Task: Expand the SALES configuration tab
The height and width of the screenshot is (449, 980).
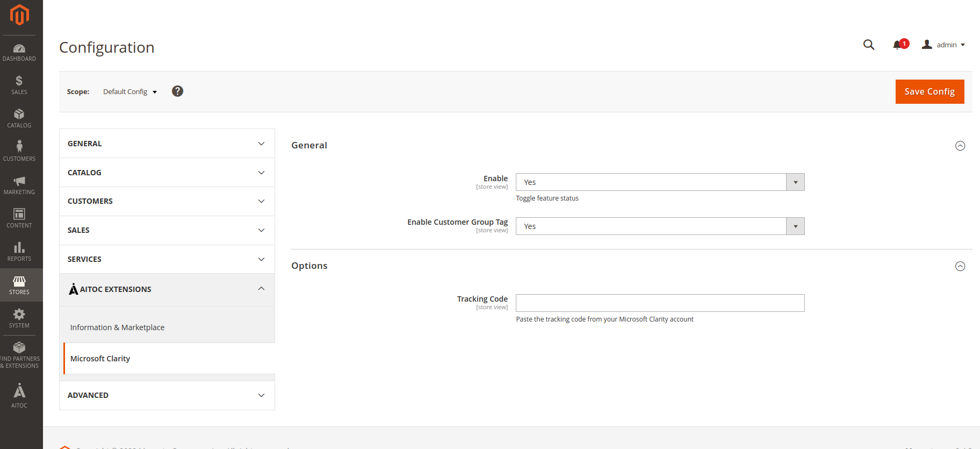Action: point(167,230)
